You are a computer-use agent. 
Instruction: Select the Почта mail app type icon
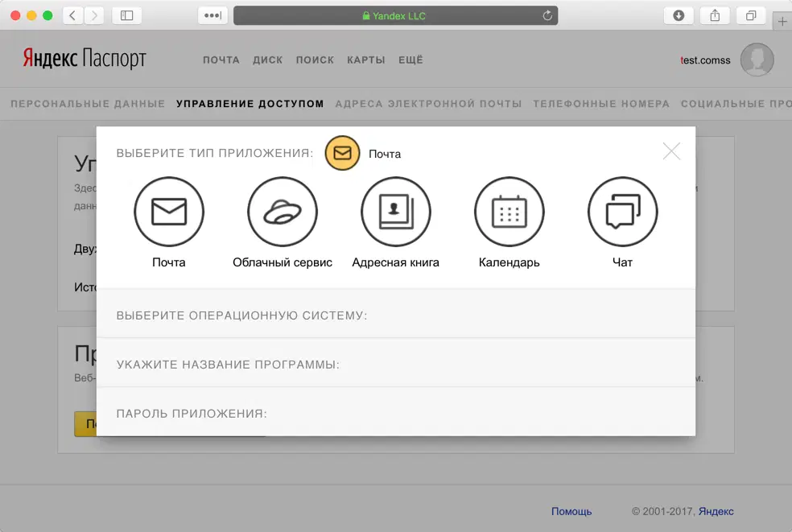click(x=169, y=212)
